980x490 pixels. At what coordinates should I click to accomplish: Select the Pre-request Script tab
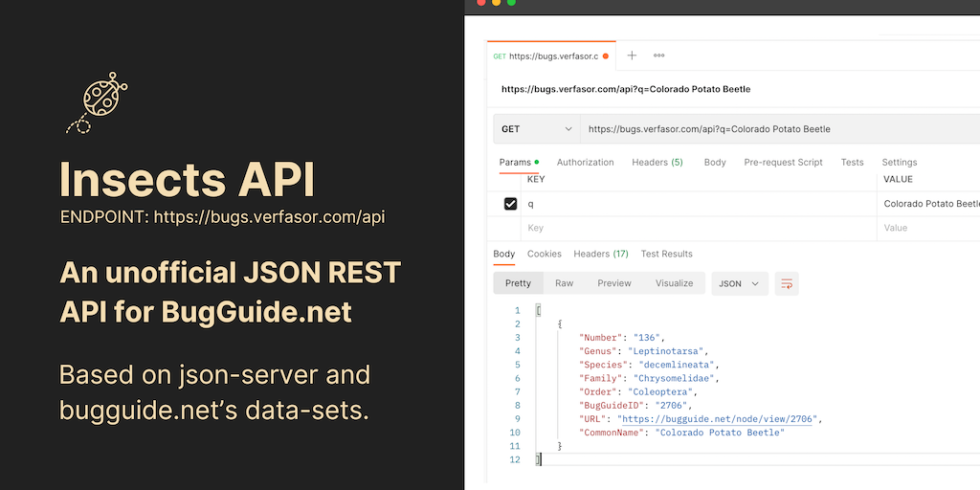click(x=783, y=163)
